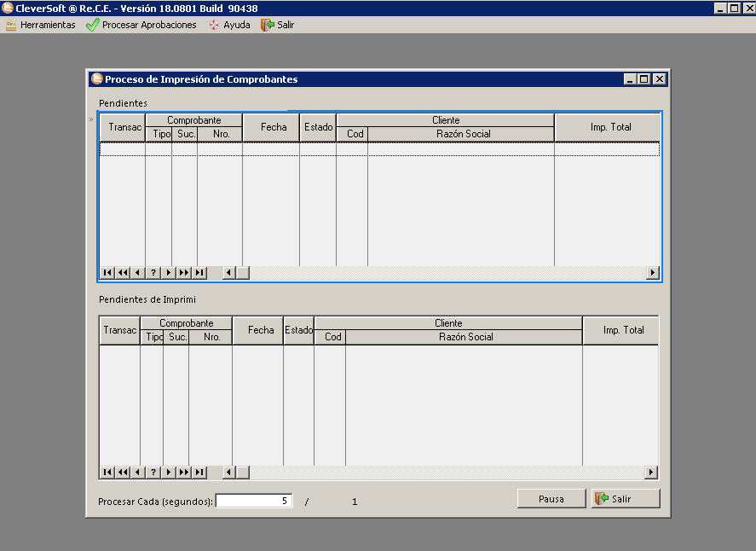This screenshot has width=756, height=551.
Task: Click Imp. Total header in Pendientes de Imprimir grid
Action: [623, 330]
